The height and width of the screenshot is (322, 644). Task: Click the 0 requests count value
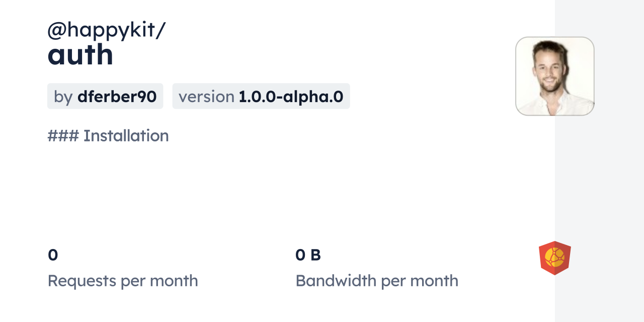point(53,255)
